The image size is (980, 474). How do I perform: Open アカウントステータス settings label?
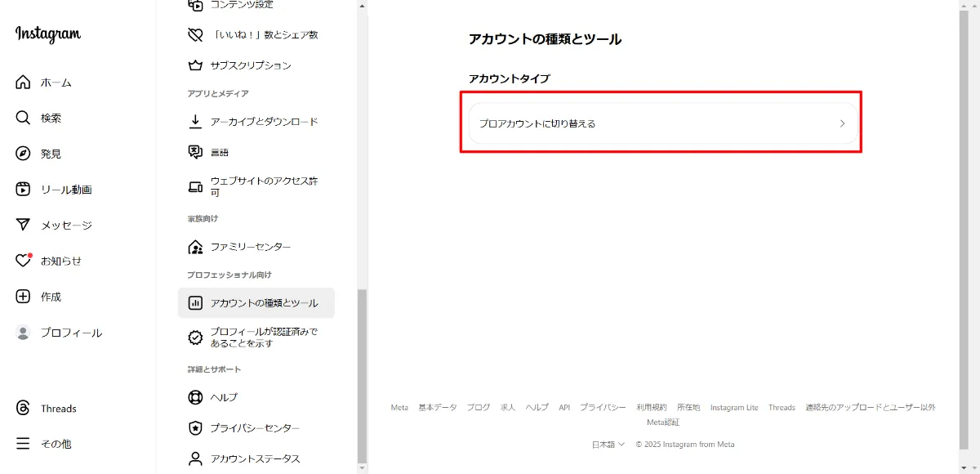[x=255, y=458]
